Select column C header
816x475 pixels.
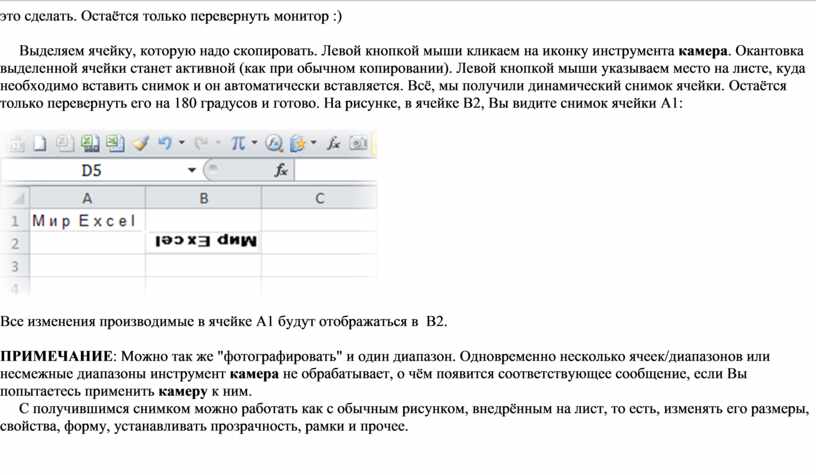(319, 198)
